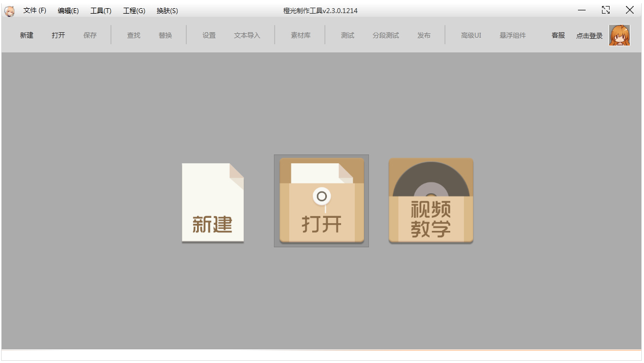Viewport: 644px width, 363px height.
Task: Click the 发布 publish toolbar item
Action: [x=424, y=35]
